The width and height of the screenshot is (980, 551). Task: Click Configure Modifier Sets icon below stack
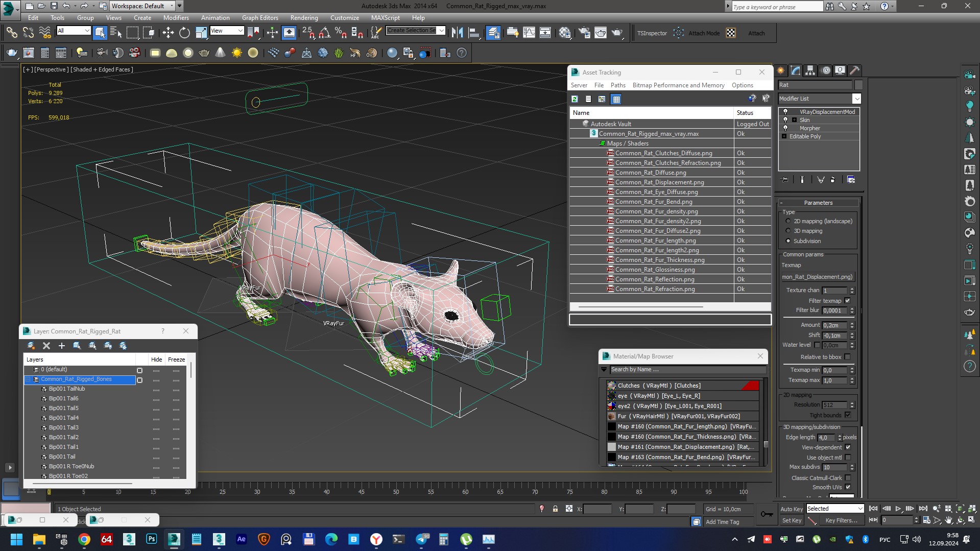coord(851,180)
